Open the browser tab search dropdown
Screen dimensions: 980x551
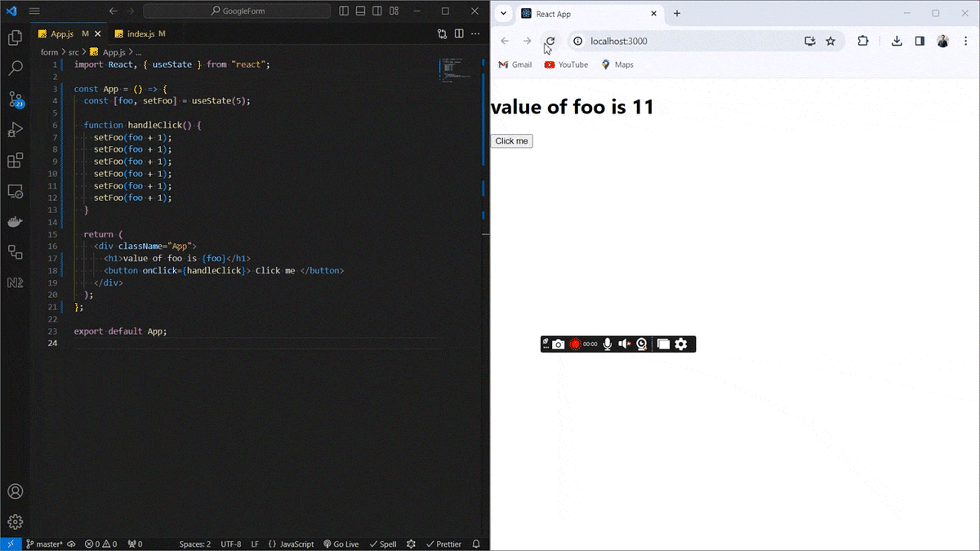point(503,14)
